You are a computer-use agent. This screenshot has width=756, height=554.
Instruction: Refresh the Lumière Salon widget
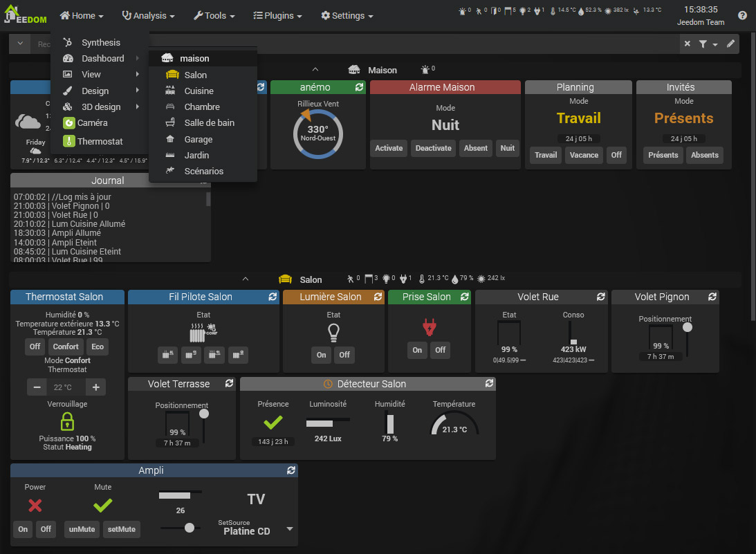point(378,297)
